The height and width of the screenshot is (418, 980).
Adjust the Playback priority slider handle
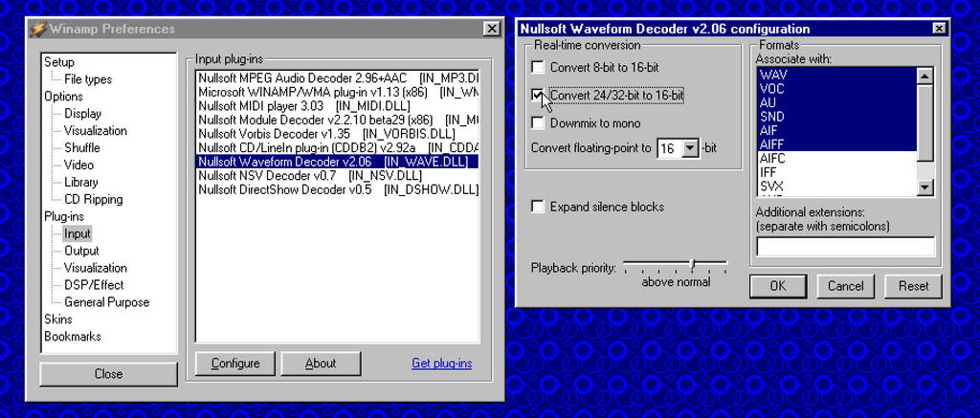coord(693,264)
